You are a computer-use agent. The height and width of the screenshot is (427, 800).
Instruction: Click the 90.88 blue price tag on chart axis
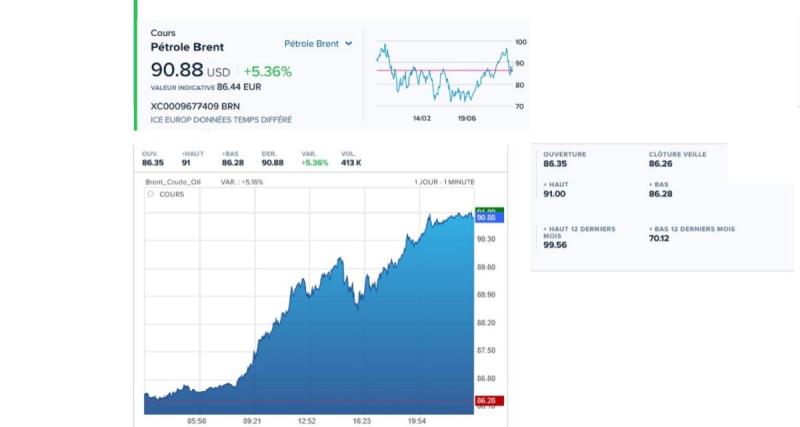(489, 218)
